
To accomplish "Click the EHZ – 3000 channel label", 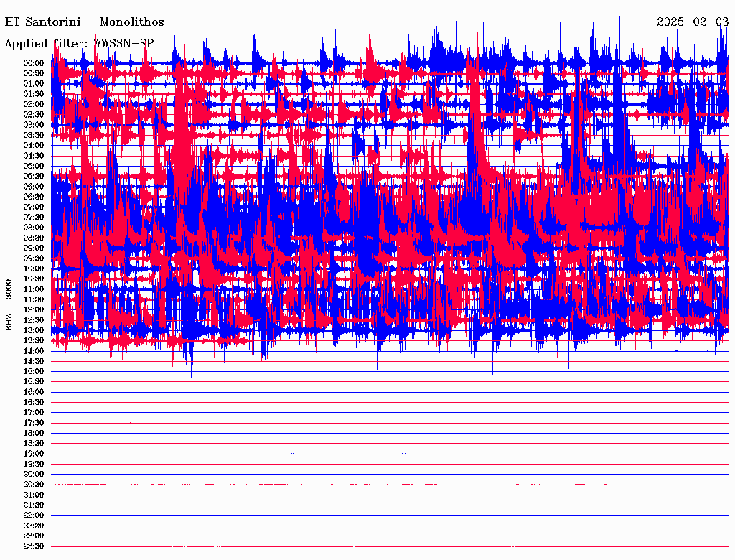I will coord(9,305).
